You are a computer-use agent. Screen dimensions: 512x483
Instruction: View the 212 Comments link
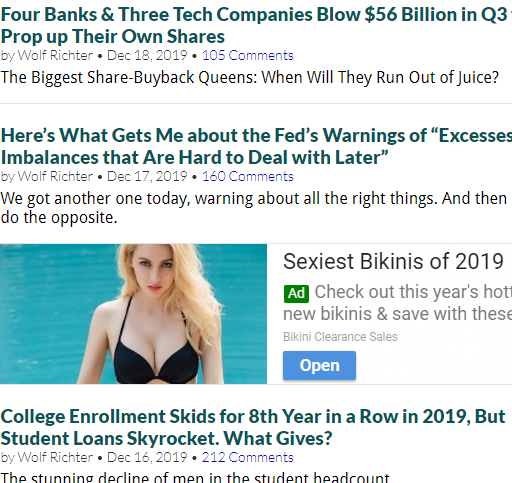[248, 457]
